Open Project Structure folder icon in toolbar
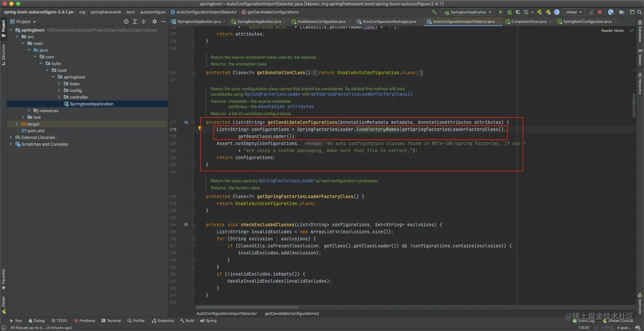Image resolution: width=644 pixels, height=331 pixels. [621, 12]
